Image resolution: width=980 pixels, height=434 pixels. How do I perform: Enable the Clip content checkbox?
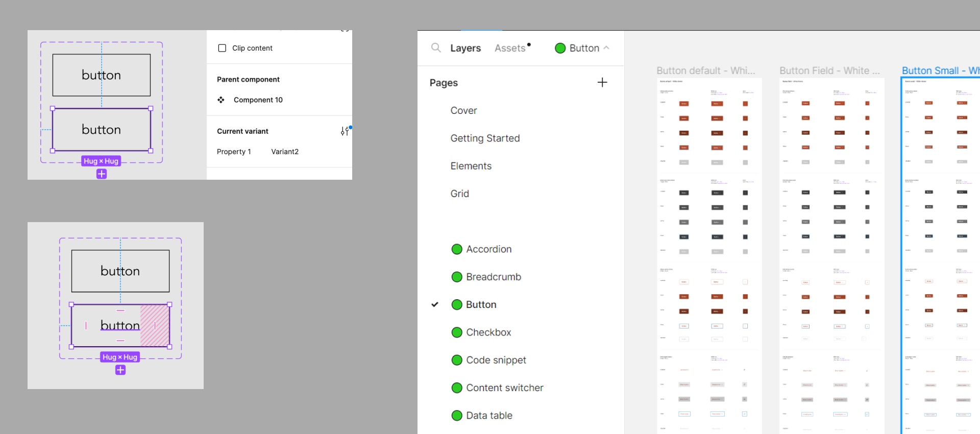pos(222,48)
